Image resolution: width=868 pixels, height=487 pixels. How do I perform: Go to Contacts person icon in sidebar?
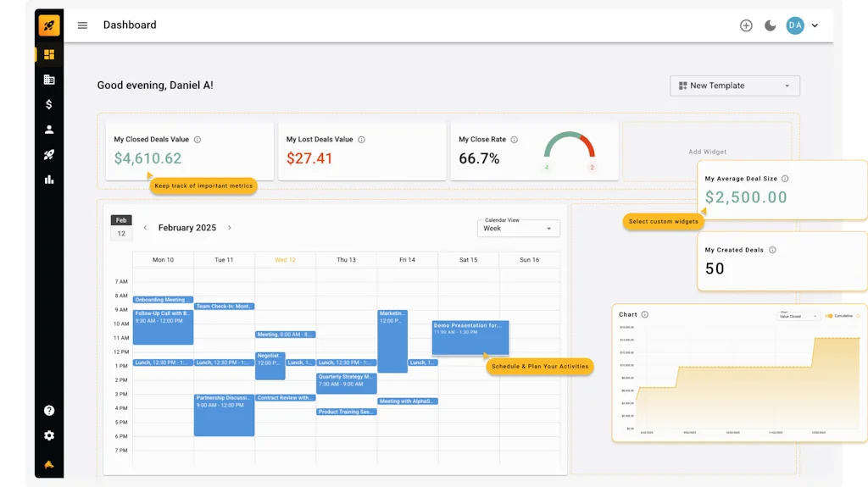(x=49, y=130)
